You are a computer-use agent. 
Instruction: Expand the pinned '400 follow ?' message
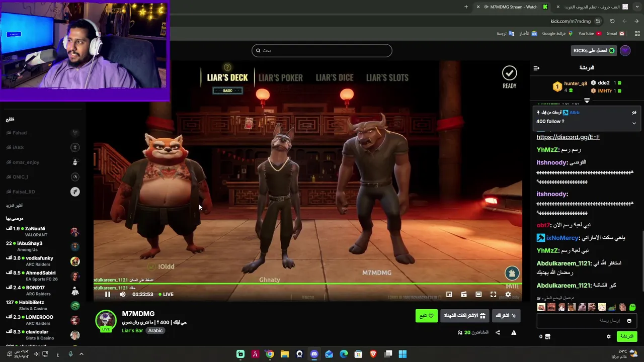click(634, 123)
